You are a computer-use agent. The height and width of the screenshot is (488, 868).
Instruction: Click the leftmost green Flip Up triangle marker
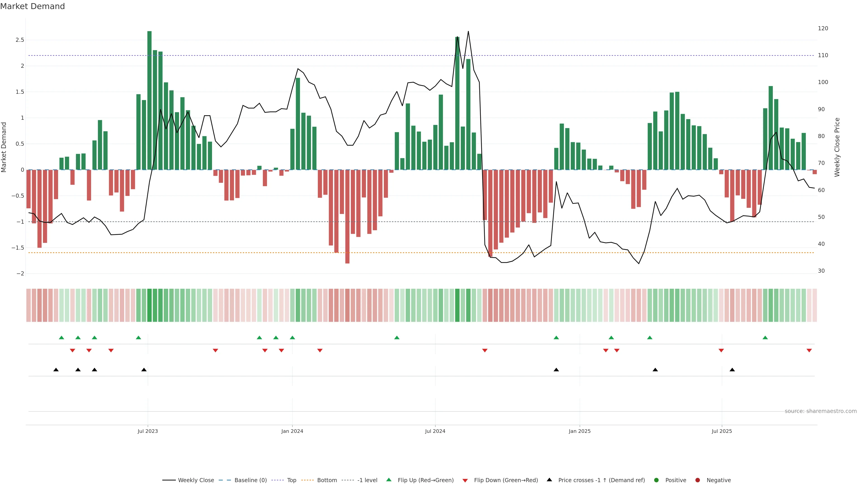pyautogui.click(x=61, y=338)
